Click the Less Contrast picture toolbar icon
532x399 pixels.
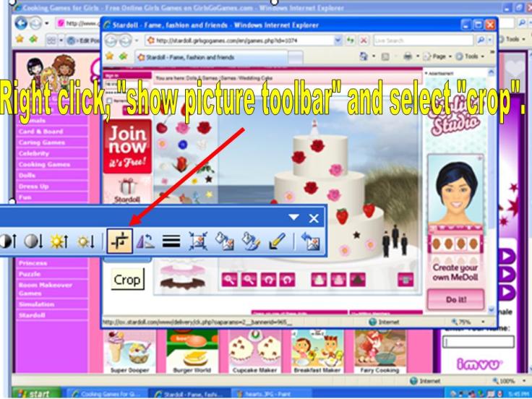click(33, 241)
